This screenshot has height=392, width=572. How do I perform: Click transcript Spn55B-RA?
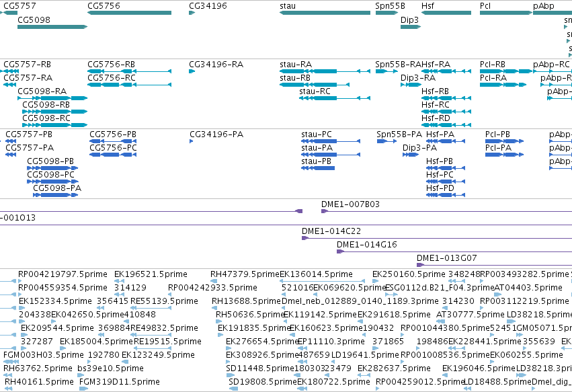click(x=386, y=71)
